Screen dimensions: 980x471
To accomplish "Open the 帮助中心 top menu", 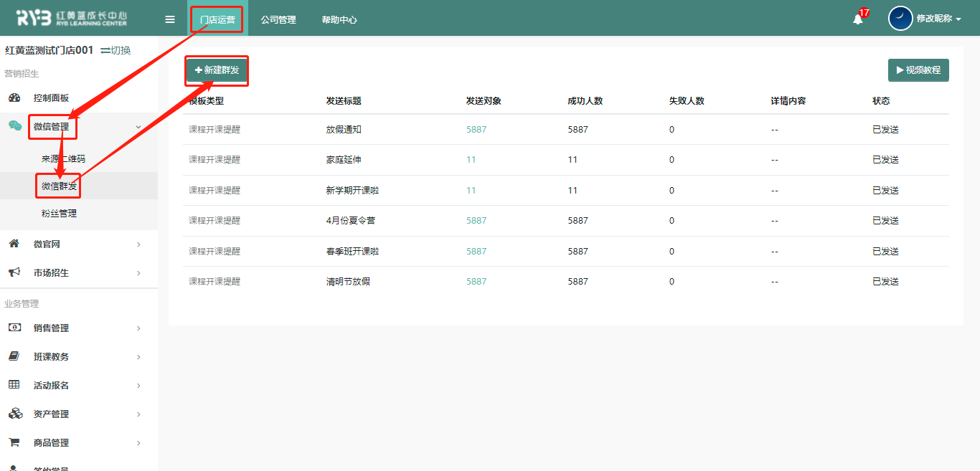I will coord(339,20).
